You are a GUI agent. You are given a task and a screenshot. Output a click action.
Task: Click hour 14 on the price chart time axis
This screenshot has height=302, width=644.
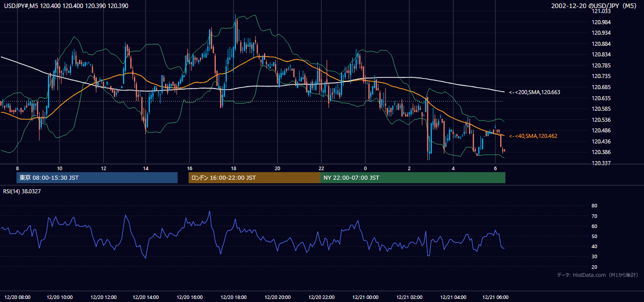point(146,169)
